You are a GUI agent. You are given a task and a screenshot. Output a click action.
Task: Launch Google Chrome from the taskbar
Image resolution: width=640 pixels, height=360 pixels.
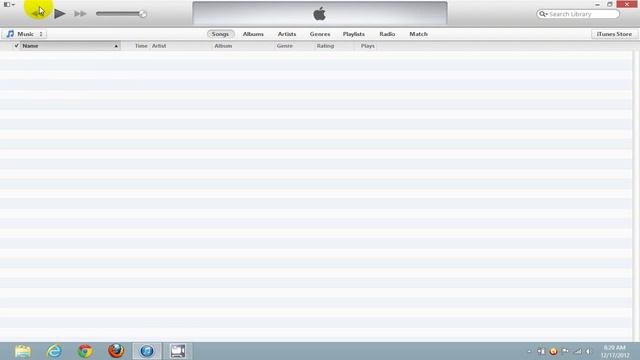[85, 351]
